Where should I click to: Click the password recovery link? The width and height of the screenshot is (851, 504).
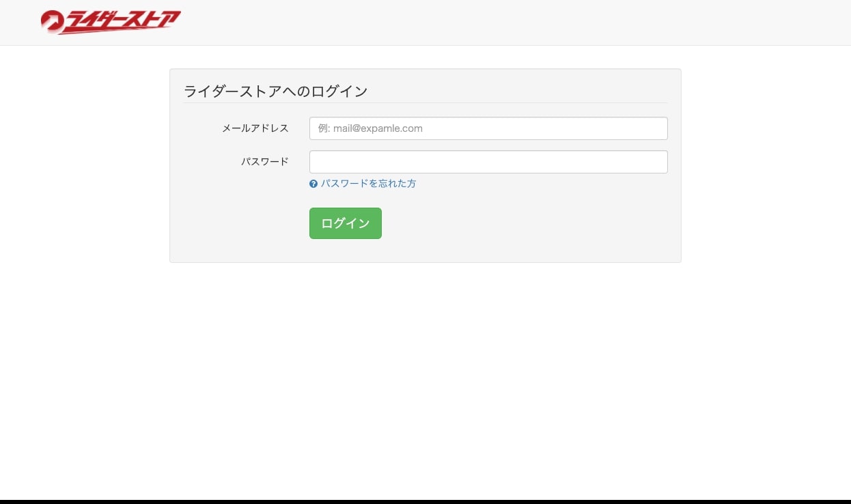pos(369,183)
